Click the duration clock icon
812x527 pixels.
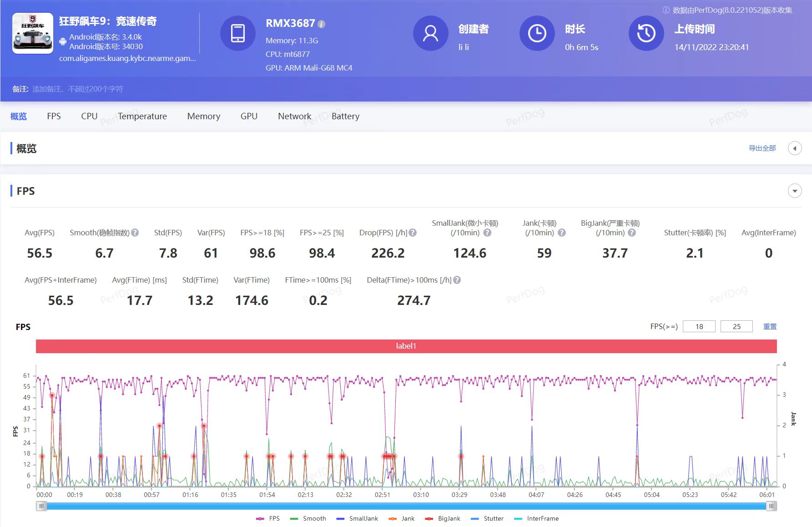537,33
